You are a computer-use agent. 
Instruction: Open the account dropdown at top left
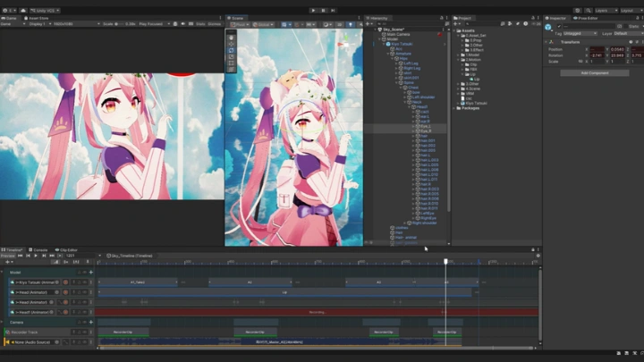tap(9, 10)
